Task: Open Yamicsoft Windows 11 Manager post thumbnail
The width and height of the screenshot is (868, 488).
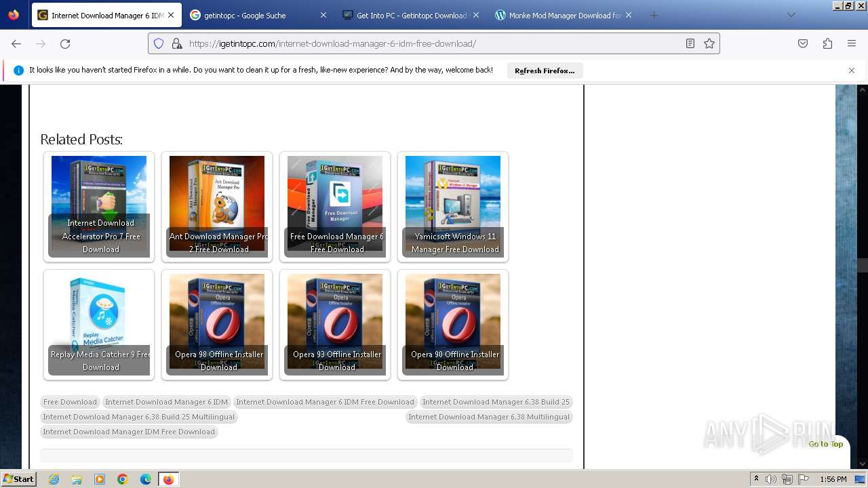Action: click(453, 207)
